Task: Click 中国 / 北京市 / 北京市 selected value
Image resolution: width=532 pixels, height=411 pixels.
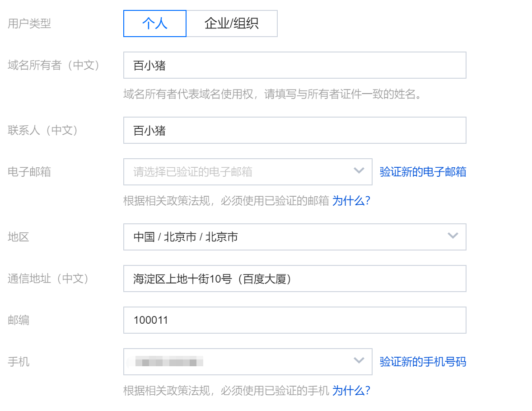Action: [x=186, y=237]
